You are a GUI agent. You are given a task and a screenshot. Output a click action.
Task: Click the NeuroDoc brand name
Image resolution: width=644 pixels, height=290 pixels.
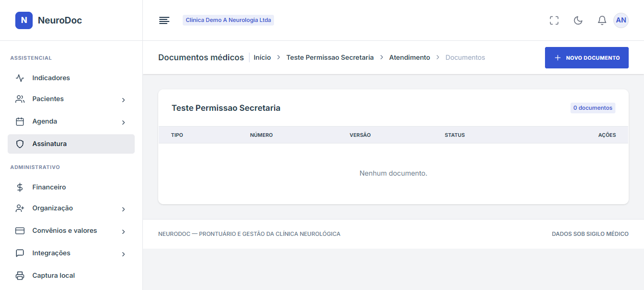click(60, 20)
